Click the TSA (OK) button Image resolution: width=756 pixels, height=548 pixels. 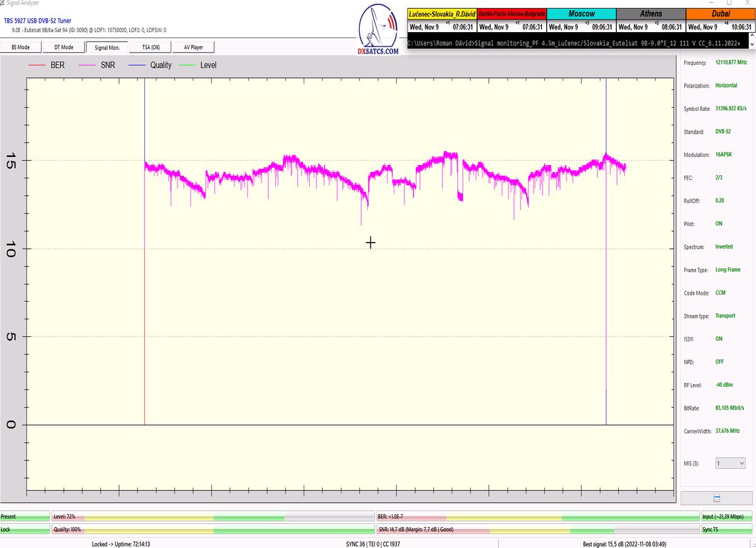tap(151, 47)
